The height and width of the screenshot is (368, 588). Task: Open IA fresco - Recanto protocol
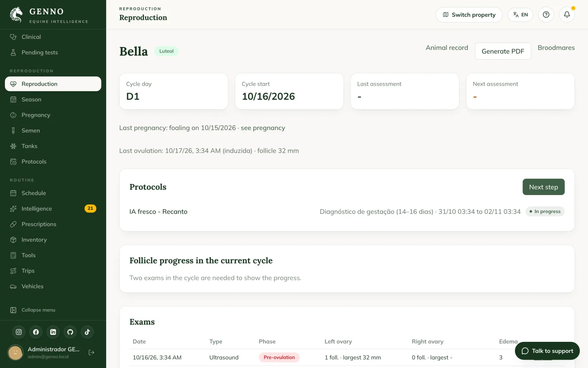pyautogui.click(x=158, y=212)
